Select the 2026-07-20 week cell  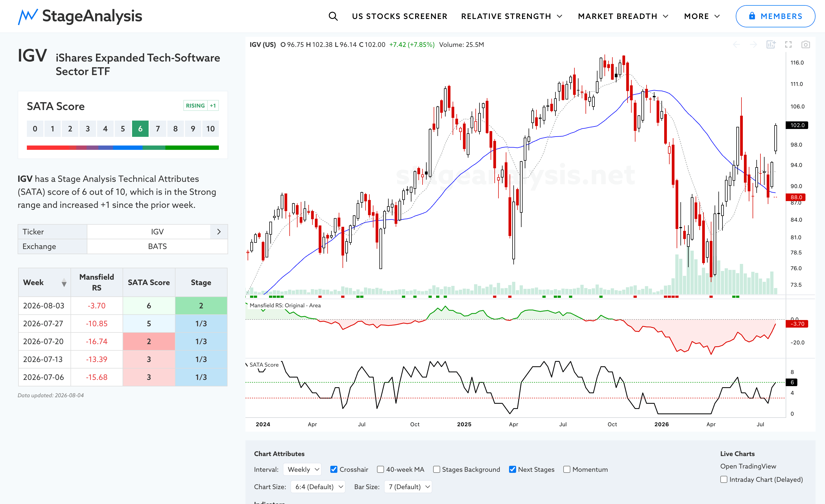[44, 341]
